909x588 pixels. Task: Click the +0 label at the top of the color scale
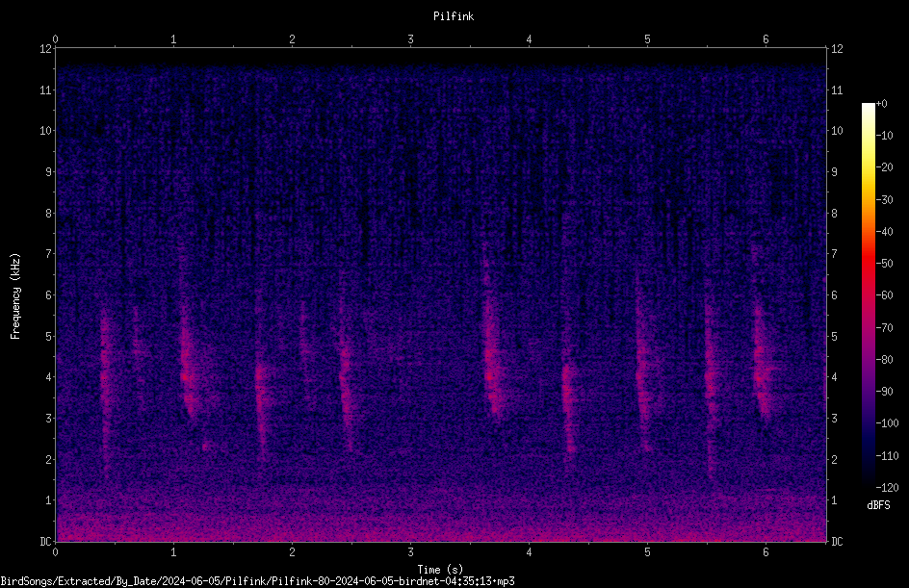click(882, 104)
